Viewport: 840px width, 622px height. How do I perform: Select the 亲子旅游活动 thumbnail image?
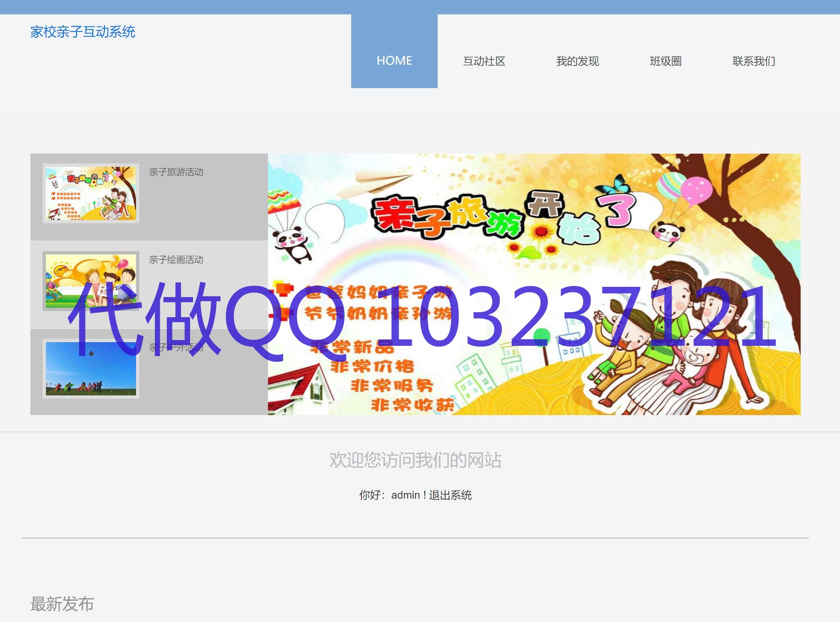click(91, 193)
